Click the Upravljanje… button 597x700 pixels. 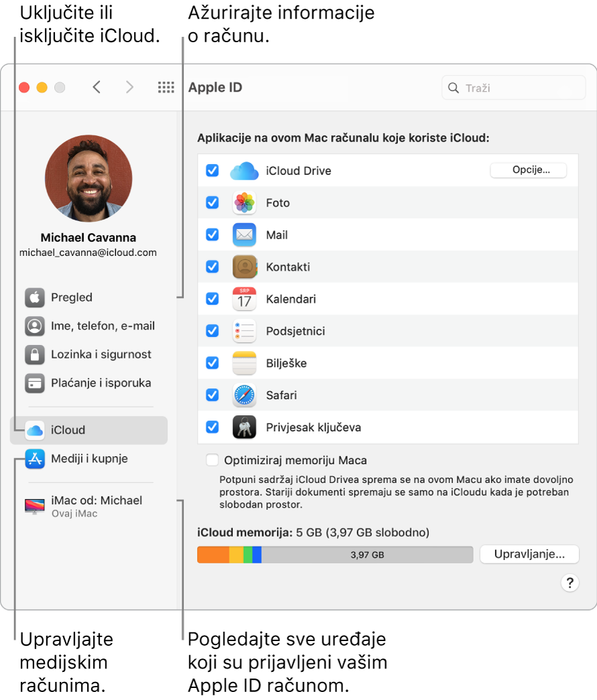click(x=529, y=554)
